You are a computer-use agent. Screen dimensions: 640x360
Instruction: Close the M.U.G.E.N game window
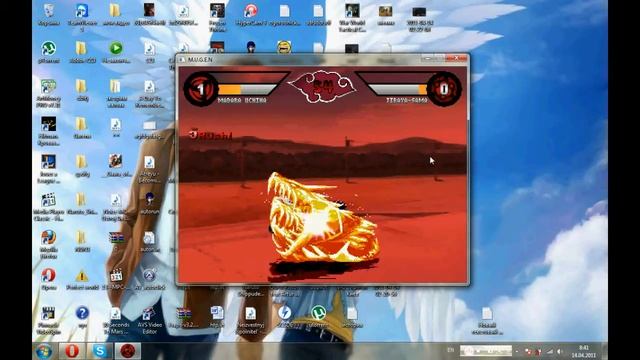point(456,59)
